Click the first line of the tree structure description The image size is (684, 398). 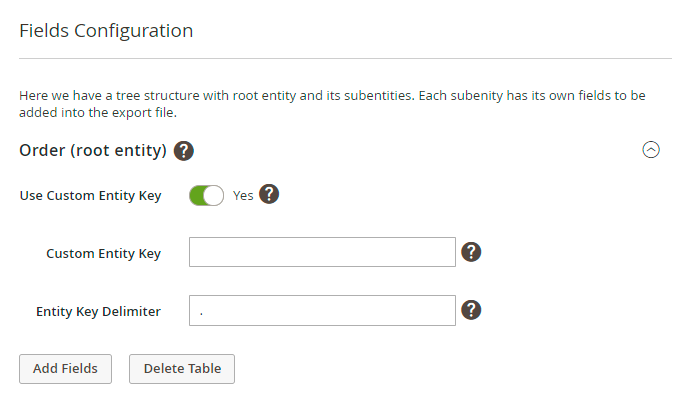[332, 96]
